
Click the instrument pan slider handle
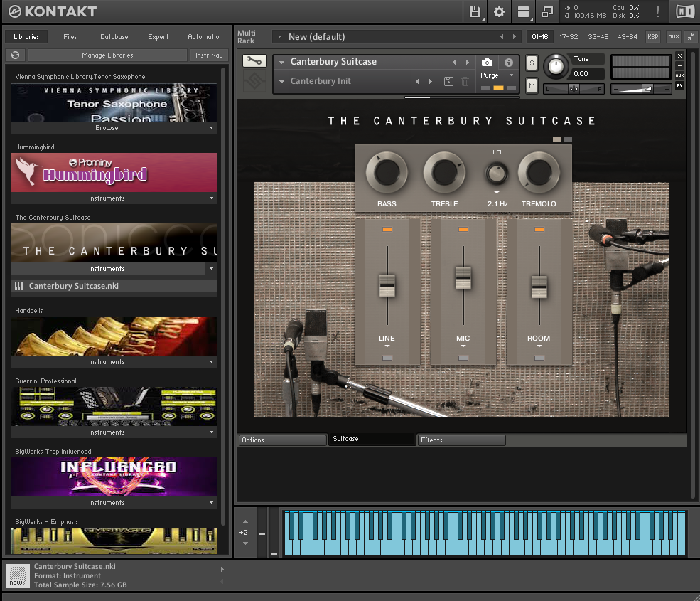[574, 89]
